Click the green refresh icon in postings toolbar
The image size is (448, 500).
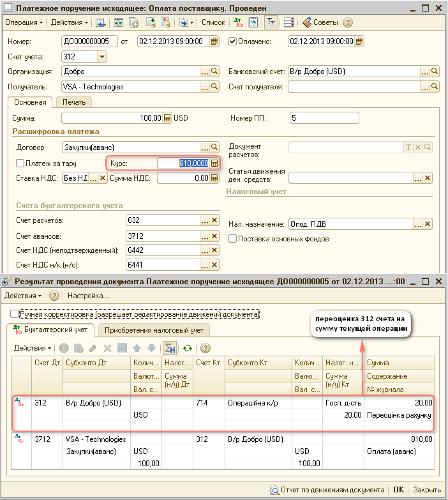187,348
